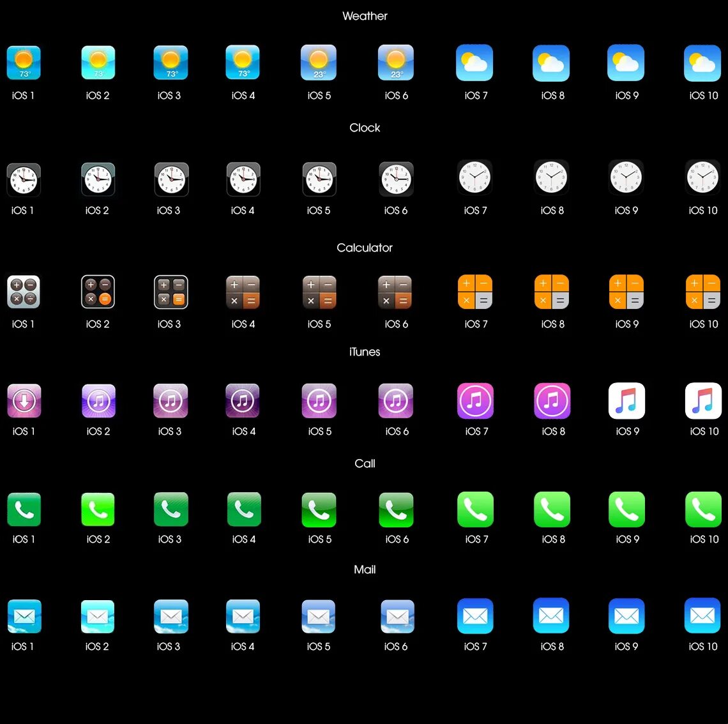Click the iOS 7 Call icon
The height and width of the screenshot is (724, 728).
point(475,509)
